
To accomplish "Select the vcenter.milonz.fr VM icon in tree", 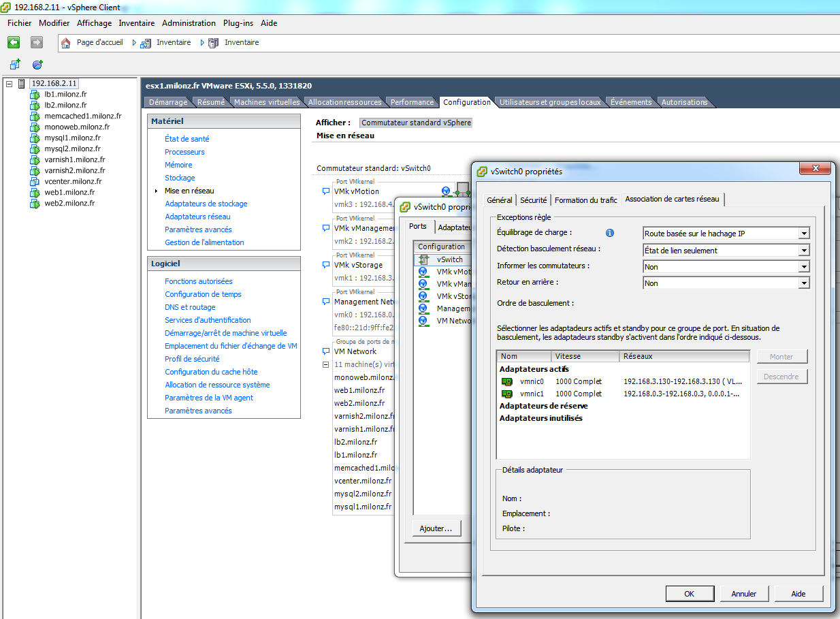I will [35, 181].
